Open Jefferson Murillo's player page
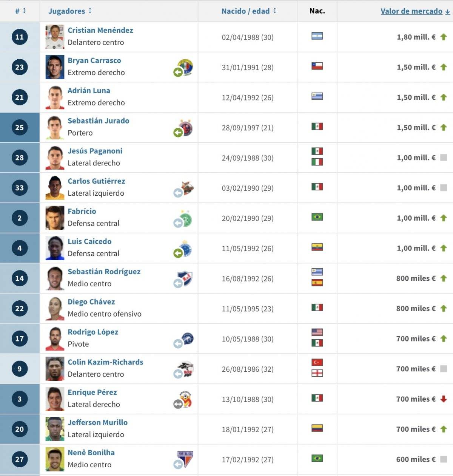Screen dimensions: 453x476 pos(98,422)
